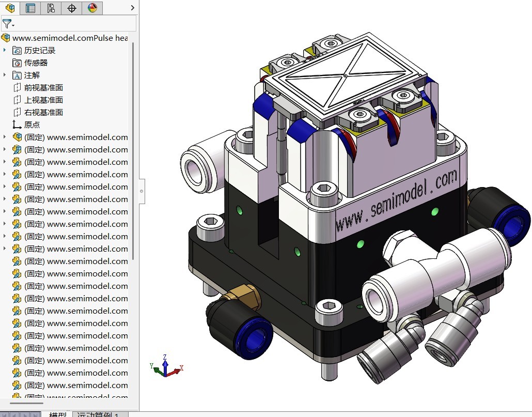
Task: Select the 注解 annotations item
Action: (x=26, y=75)
